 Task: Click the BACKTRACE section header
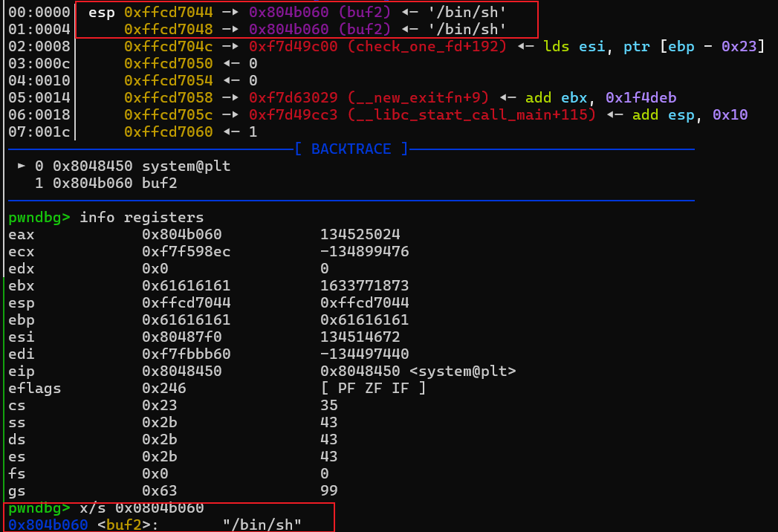coord(351,149)
